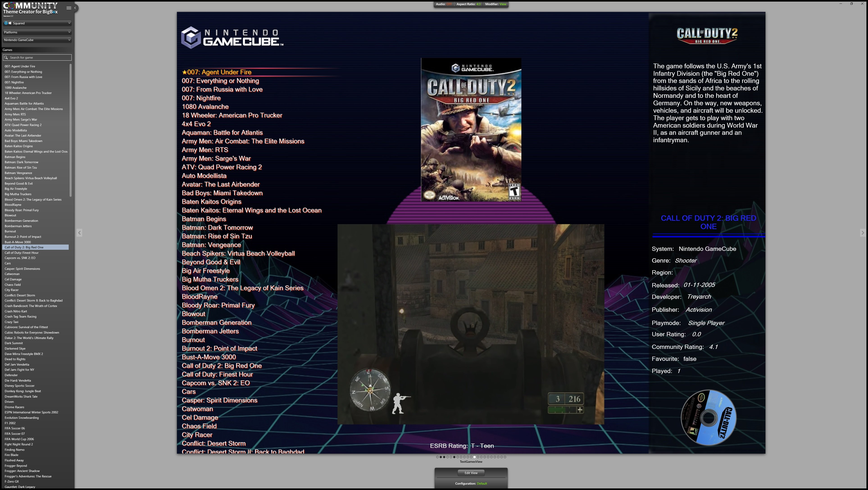
Task: Toggle Audio setting in top bar
Action: coord(444,4)
